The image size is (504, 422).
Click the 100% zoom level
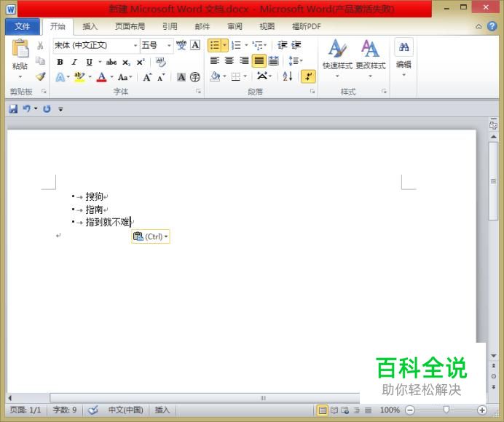(x=390, y=410)
